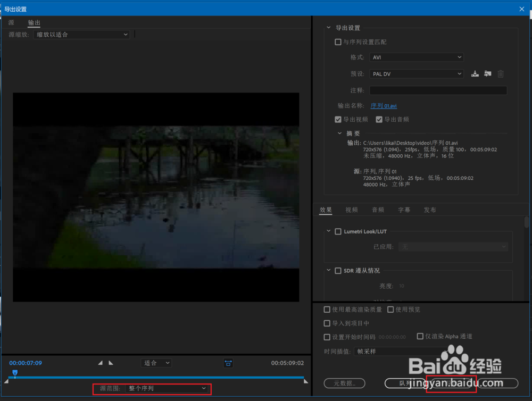Collapse the 摘要 section

(339, 133)
